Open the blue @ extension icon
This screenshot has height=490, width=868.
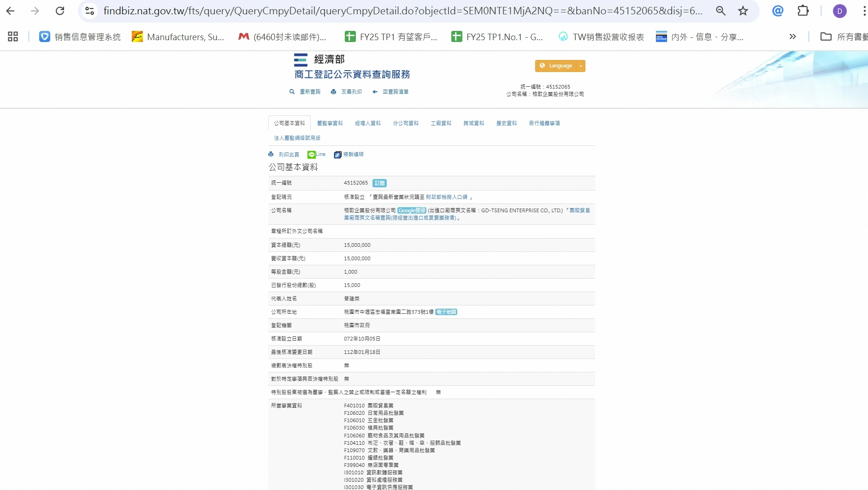(x=778, y=11)
